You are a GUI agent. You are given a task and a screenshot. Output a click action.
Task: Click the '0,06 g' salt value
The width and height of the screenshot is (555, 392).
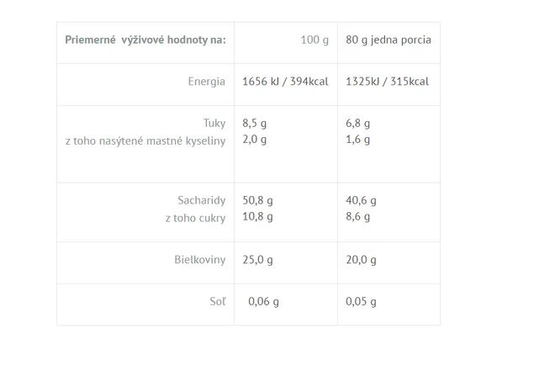[263, 302]
